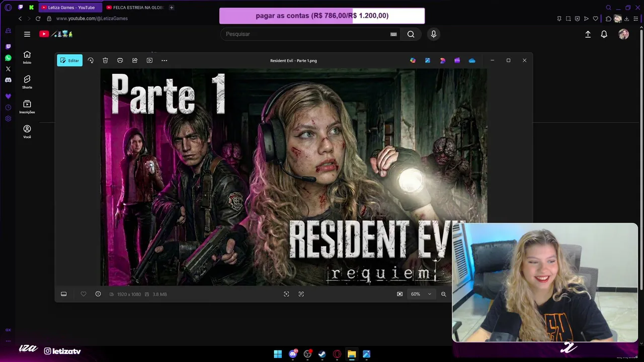Open Clipchamp icon in Photos title bar
The width and height of the screenshot is (644, 362).
457,60
